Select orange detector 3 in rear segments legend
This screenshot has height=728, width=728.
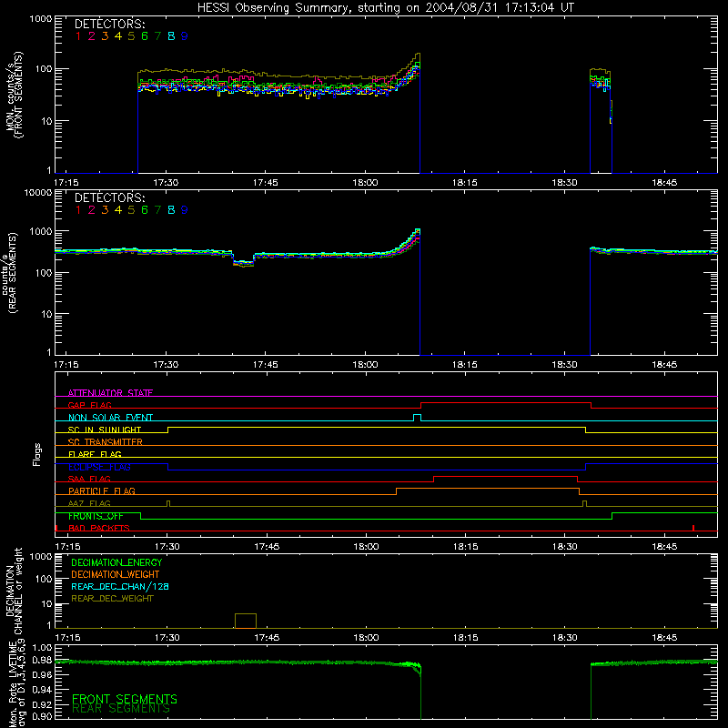(105, 210)
